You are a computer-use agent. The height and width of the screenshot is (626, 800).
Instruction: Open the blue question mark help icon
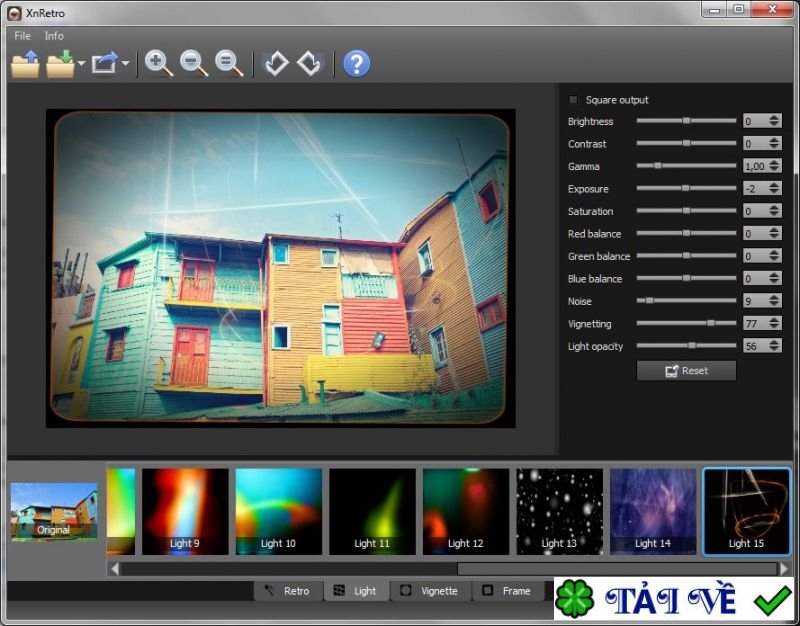pos(356,64)
